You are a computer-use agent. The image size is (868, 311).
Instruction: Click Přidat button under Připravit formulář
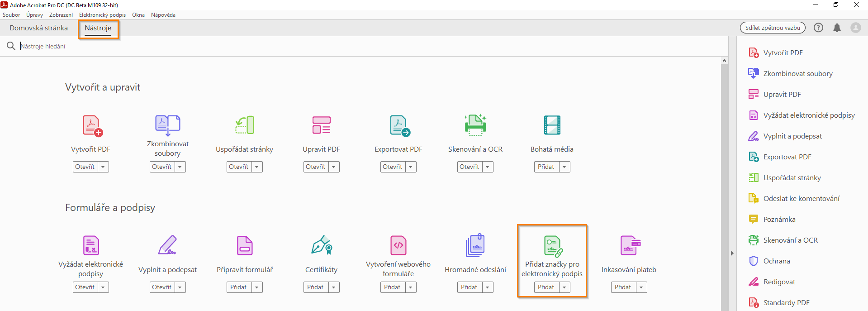[x=239, y=287]
